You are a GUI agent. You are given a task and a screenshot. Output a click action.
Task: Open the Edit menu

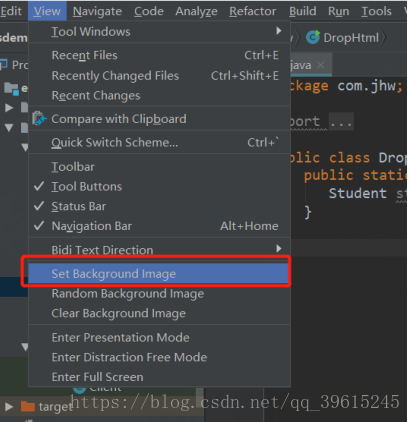coord(11,11)
